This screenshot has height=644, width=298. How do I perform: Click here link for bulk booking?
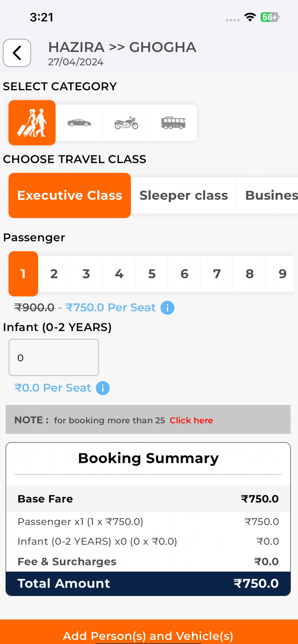[191, 420]
